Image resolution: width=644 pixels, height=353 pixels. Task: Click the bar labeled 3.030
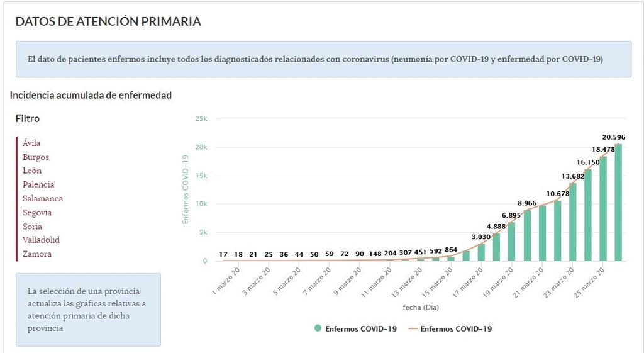tap(482, 252)
